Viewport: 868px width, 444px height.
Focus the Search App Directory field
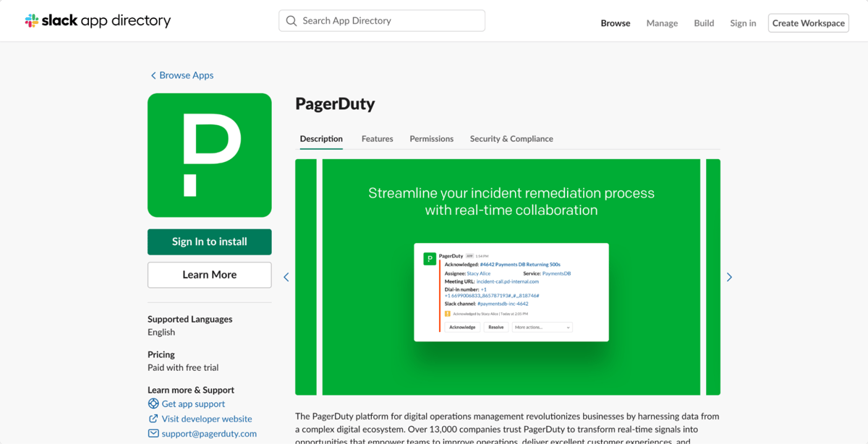(x=382, y=21)
